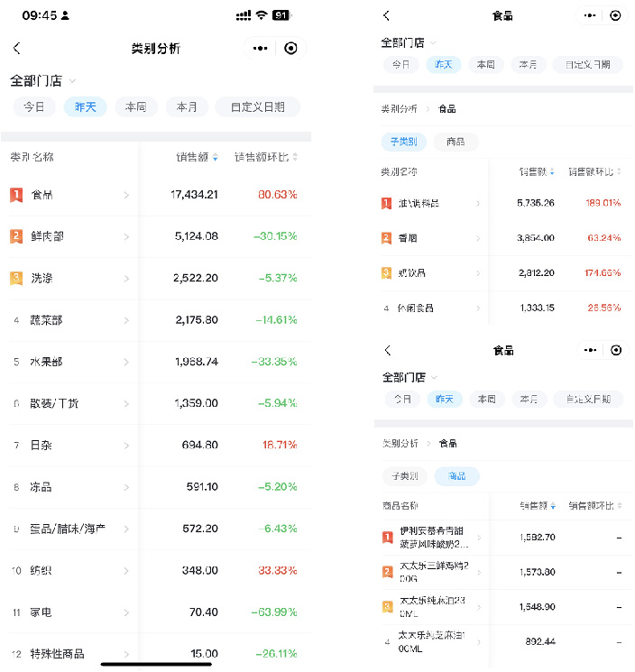Open 全部门店 picker on 食品 商品名称 screen
The width and height of the screenshot is (635, 672).
point(410,378)
